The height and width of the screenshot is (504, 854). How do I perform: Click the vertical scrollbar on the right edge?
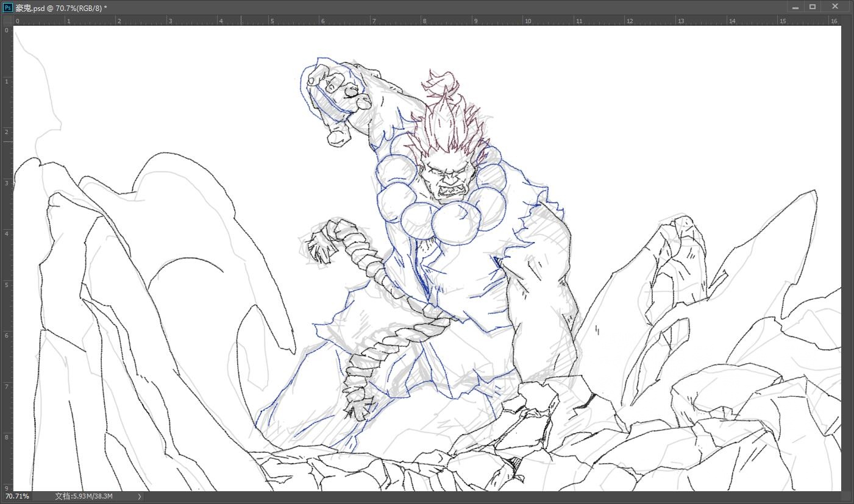(847, 256)
